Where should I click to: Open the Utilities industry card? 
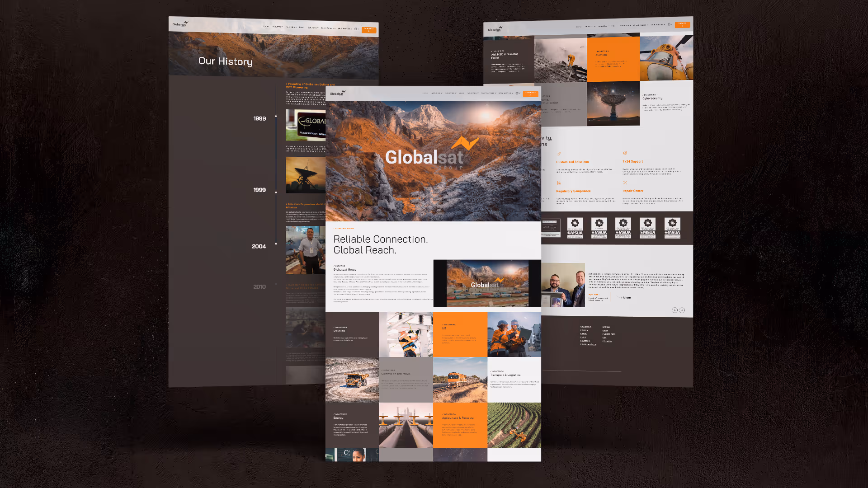click(x=352, y=334)
